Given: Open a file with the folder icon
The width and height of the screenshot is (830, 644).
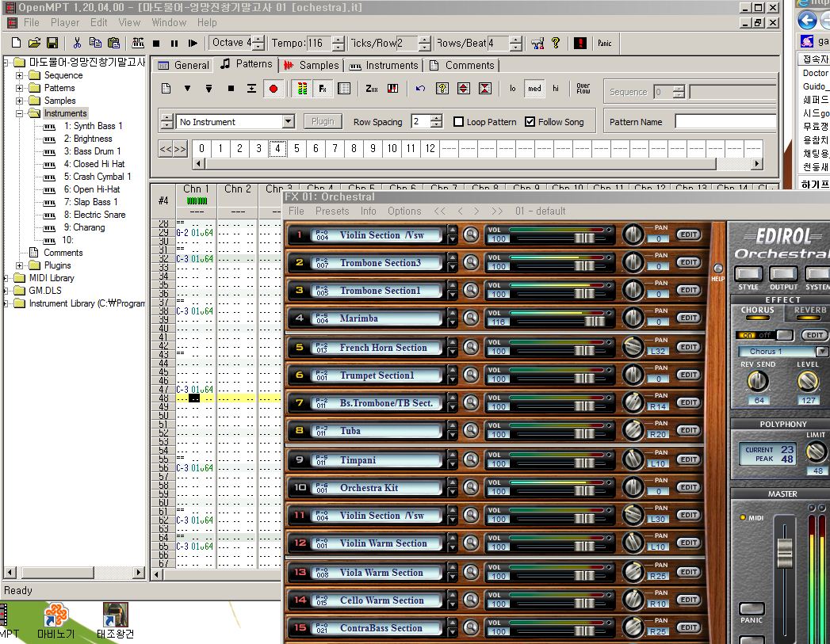Looking at the screenshot, I should [34, 44].
